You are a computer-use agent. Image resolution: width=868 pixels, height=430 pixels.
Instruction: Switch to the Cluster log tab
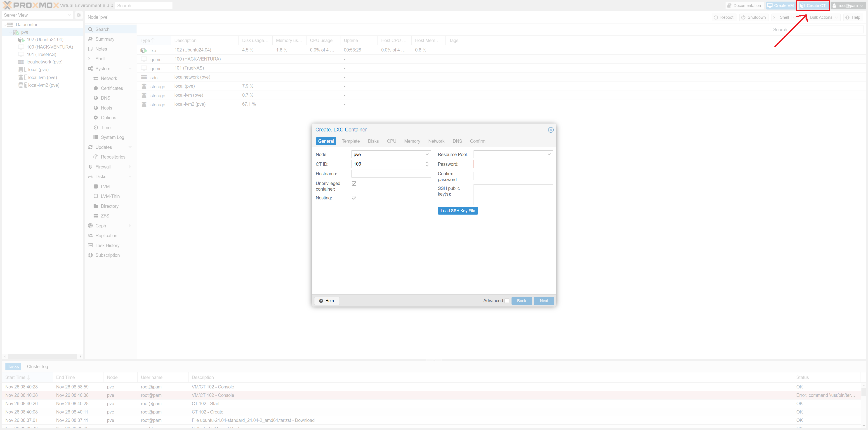pos(37,366)
